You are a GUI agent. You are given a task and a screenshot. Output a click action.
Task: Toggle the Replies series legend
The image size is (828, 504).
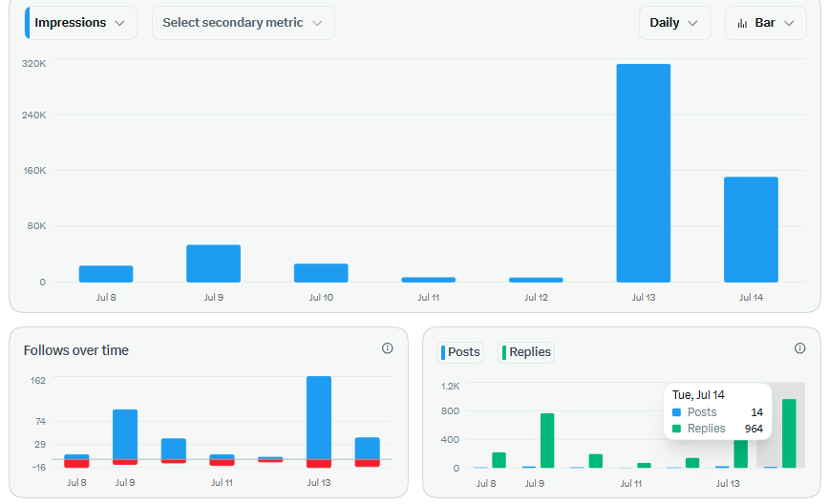click(x=526, y=352)
